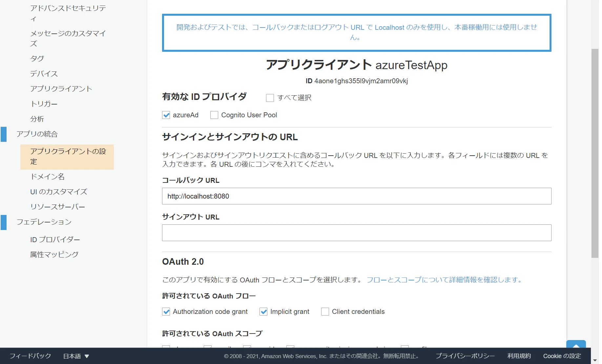Open ドメイン名 settings
This screenshot has height=364, width=602.
coord(48,177)
